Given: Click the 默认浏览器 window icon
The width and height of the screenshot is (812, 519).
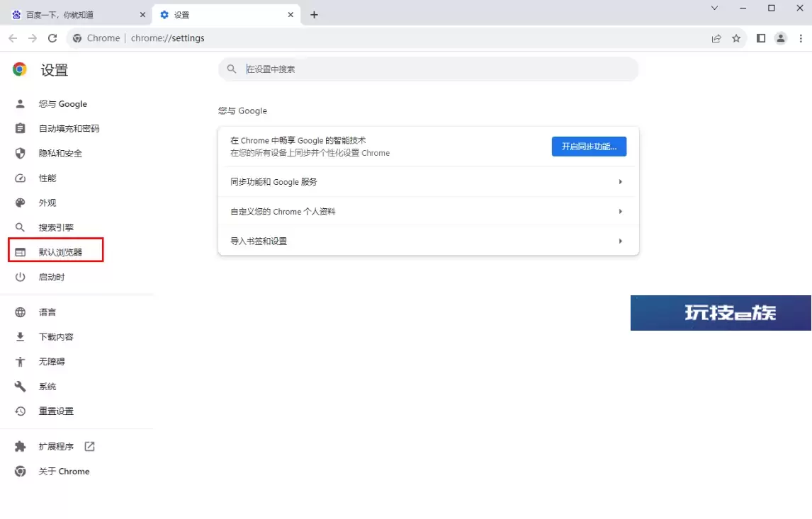Looking at the screenshot, I should pos(21,252).
